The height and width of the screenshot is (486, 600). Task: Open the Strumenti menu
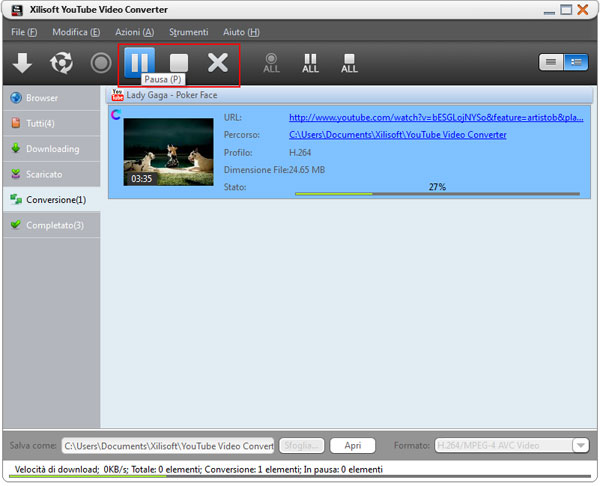[x=189, y=32]
